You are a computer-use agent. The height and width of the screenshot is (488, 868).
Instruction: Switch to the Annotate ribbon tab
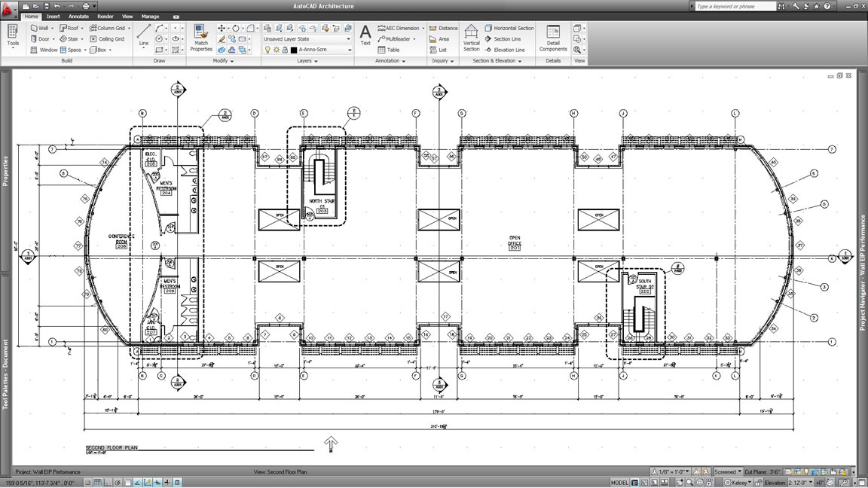pos(78,16)
